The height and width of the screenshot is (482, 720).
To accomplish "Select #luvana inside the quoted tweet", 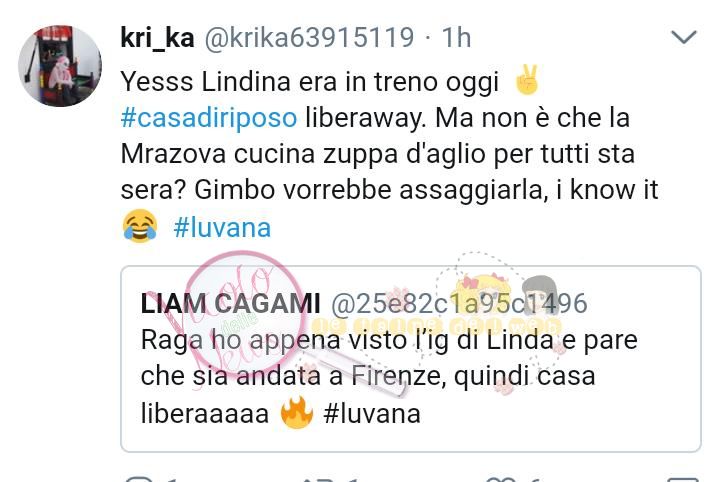I will pos(372,413).
